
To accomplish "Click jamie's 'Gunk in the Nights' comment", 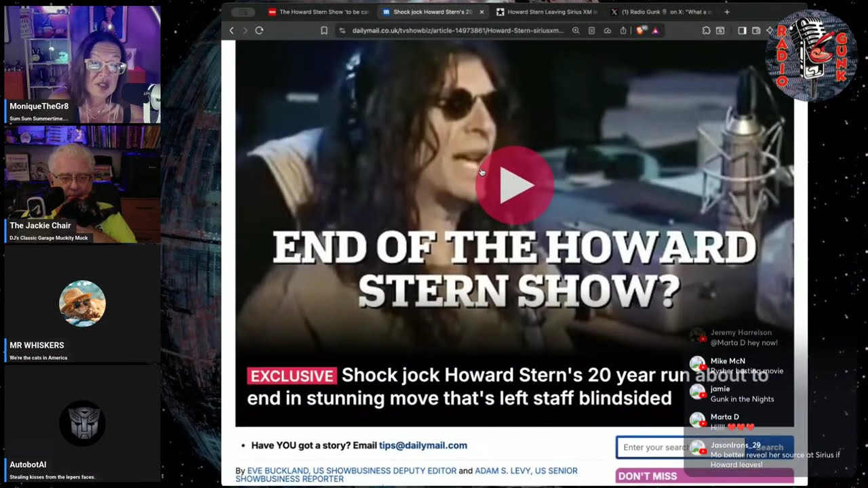I will (x=742, y=399).
